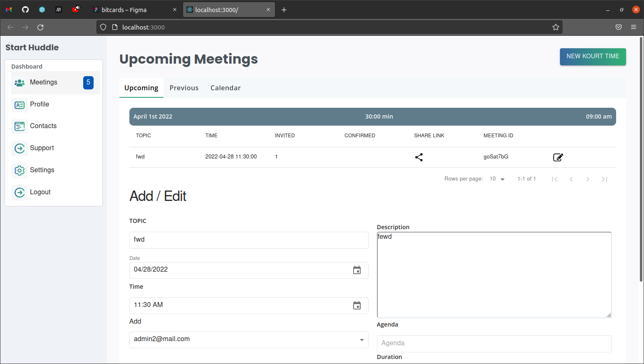Click the NEW KOURT TIME button

coord(592,57)
